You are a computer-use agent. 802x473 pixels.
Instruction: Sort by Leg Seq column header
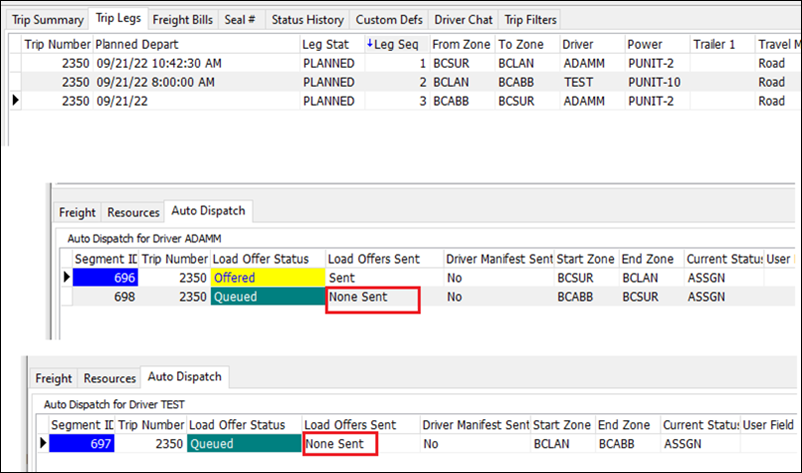point(397,45)
